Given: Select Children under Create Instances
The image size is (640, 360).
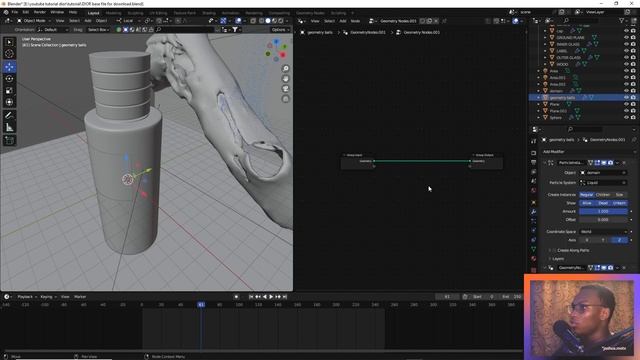Looking at the screenshot, I should (603, 195).
